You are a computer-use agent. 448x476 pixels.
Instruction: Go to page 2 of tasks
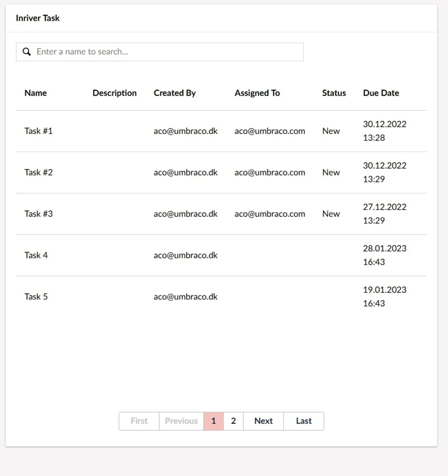pos(233,421)
